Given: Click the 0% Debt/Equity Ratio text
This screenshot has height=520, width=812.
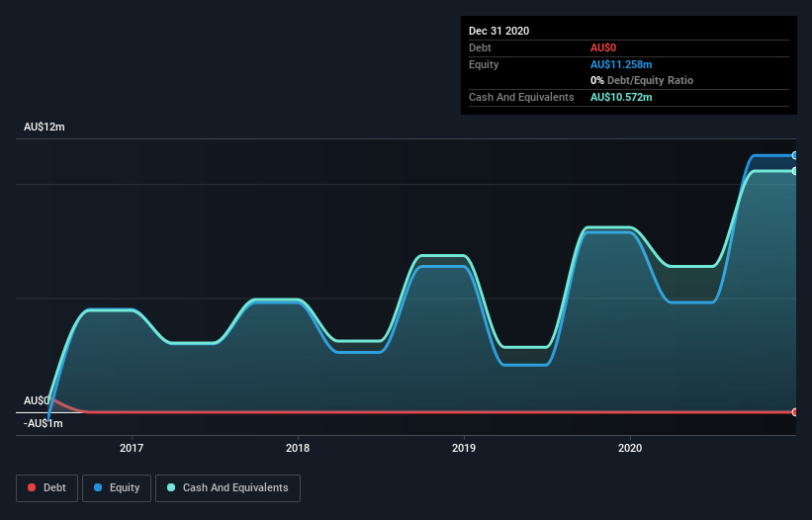Looking at the screenshot, I should pos(642,80).
